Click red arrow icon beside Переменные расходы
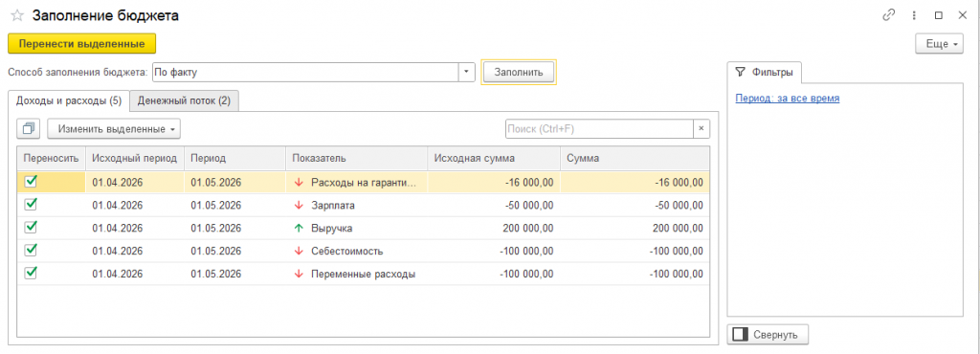The width and height of the screenshot is (980, 354). tap(299, 274)
